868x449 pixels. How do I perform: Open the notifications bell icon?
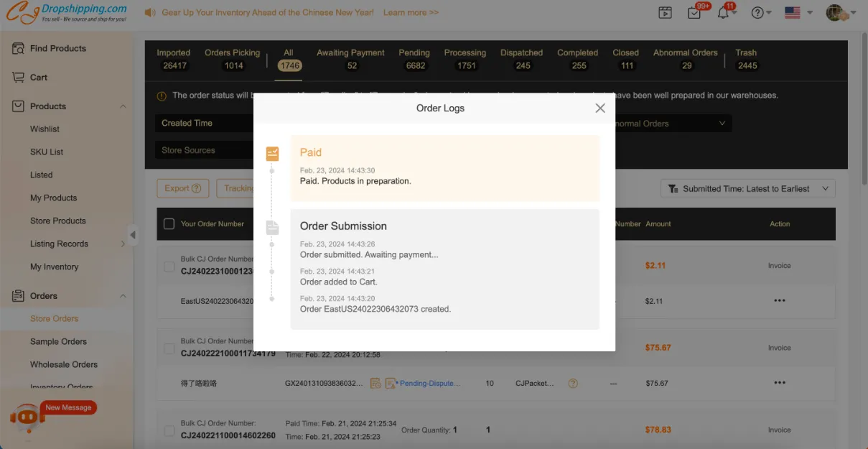tap(723, 13)
